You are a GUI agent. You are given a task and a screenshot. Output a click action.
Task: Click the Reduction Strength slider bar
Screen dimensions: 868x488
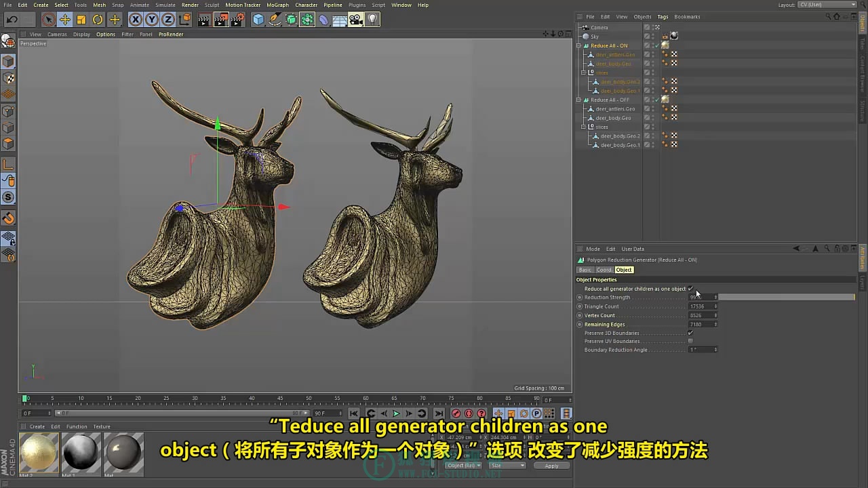coord(787,297)
